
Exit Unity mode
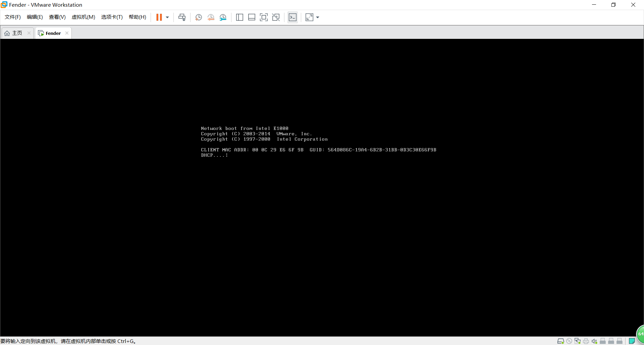pos(276,17)
